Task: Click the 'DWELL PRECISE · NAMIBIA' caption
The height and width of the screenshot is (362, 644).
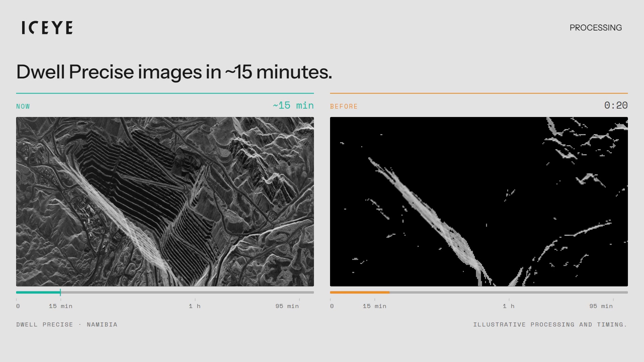Action: pyautogui.click(x=67, y=324)
